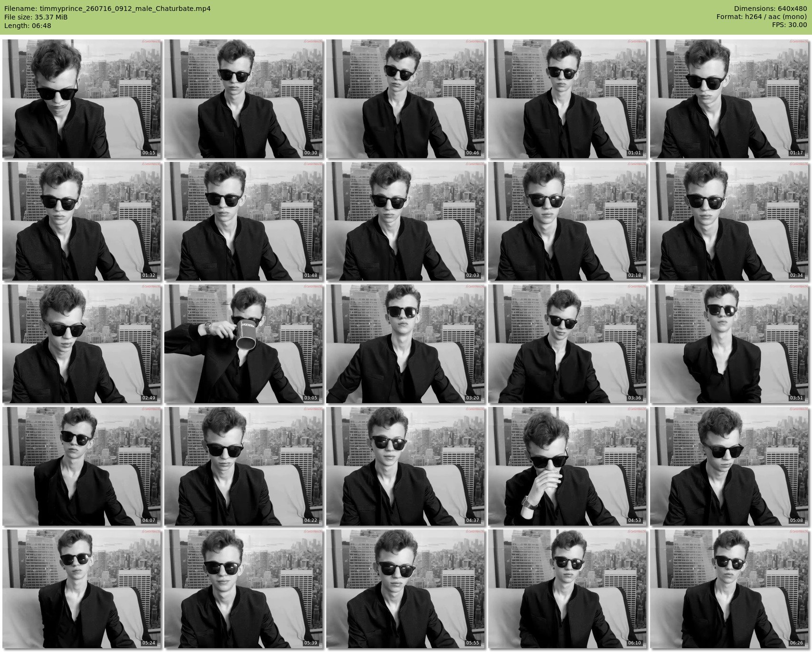Open the thumbnail at 03:36

coord(567,343)
